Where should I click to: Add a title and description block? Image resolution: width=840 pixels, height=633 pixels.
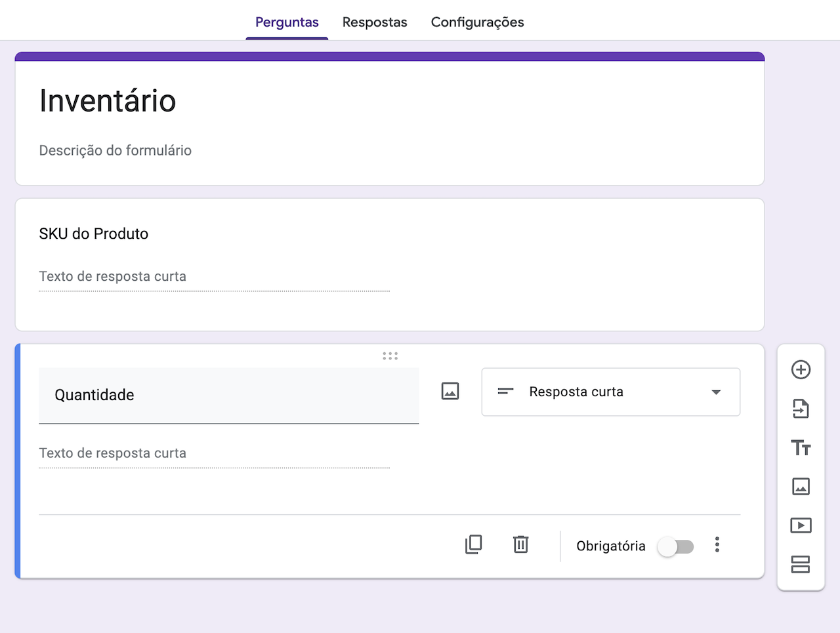(x=801, y=448)
